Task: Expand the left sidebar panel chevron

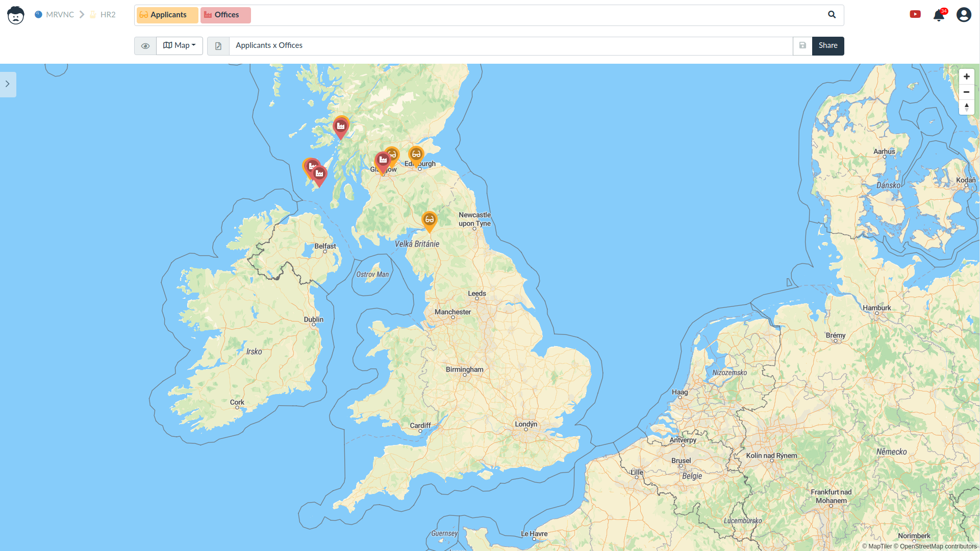Action: pos(8,84)
